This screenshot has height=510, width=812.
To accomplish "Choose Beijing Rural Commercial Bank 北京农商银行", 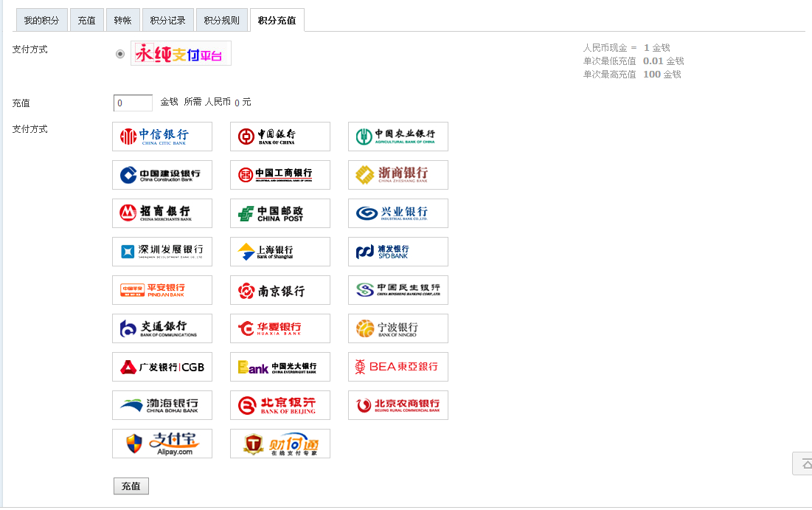I will pos(398,405).
